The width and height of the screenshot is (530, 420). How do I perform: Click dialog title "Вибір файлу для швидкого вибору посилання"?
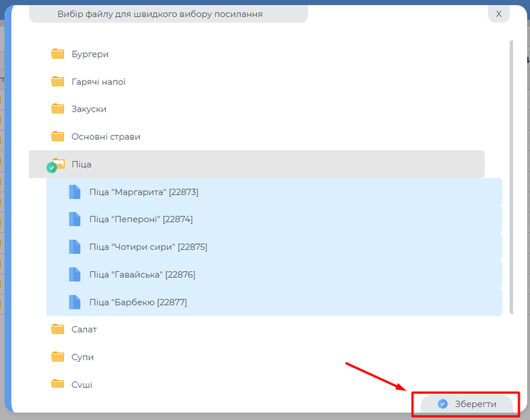tap(160, 14)
